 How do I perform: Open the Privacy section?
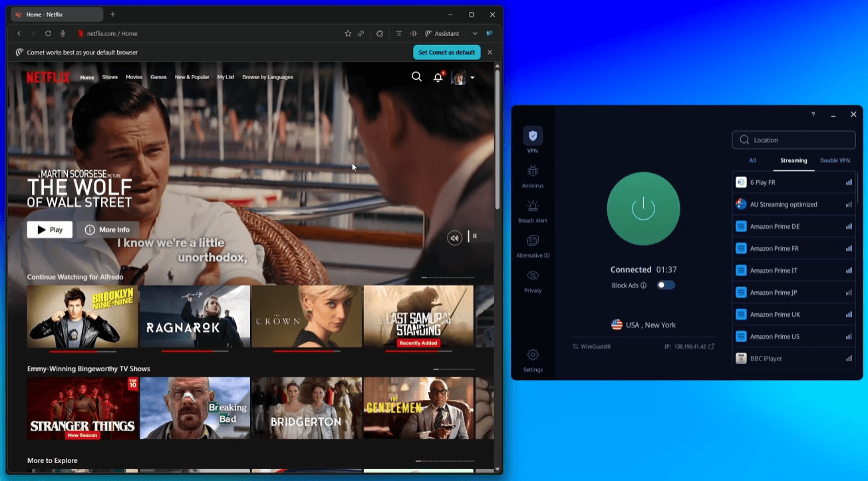pos(532,280)
